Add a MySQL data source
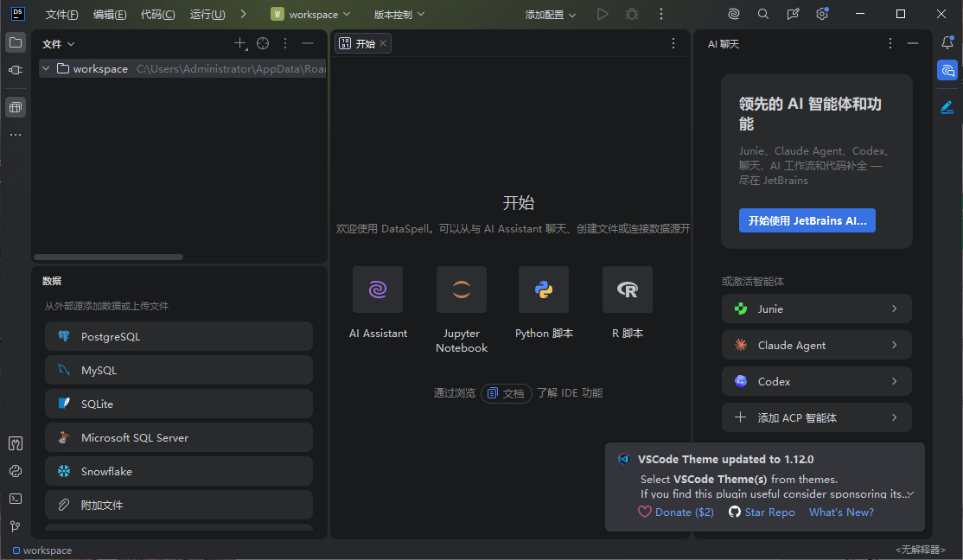Screen dimensions: 963x560 click(179, 370)
